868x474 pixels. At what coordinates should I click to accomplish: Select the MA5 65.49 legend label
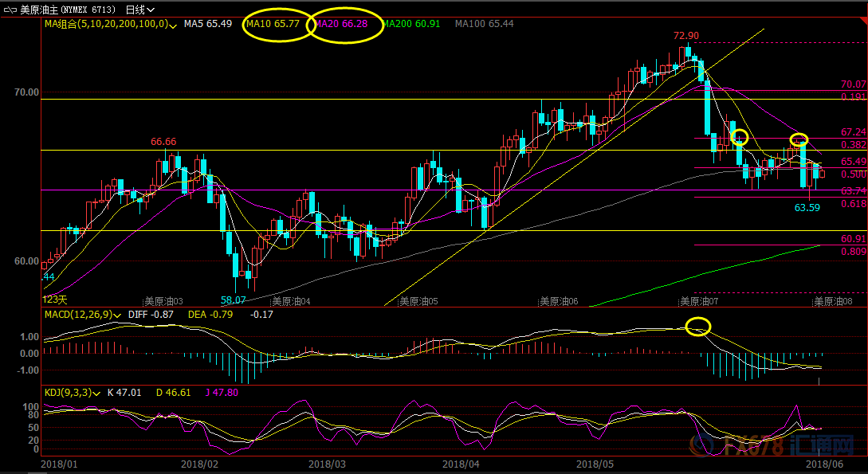coord(207,24)
